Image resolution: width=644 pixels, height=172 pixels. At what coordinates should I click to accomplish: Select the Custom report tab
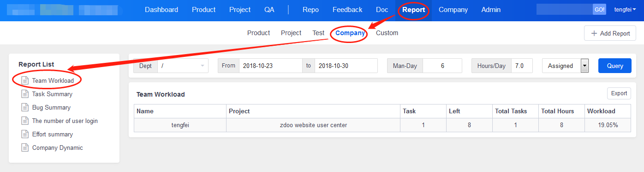[x=387, y=33]
